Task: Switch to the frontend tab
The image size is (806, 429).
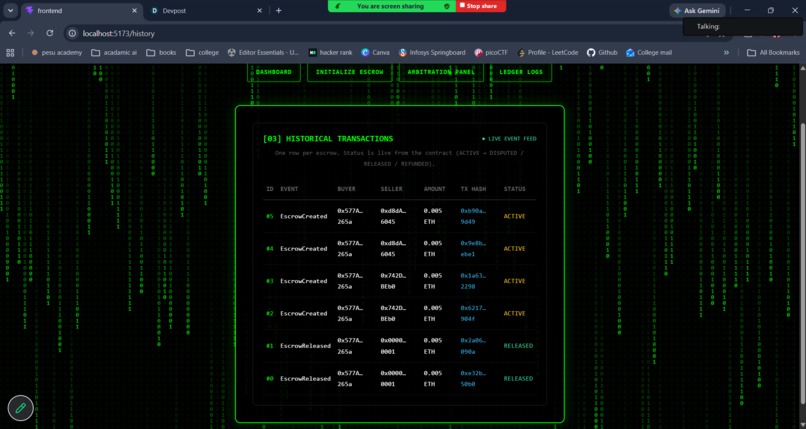Action: coord(82,10)
